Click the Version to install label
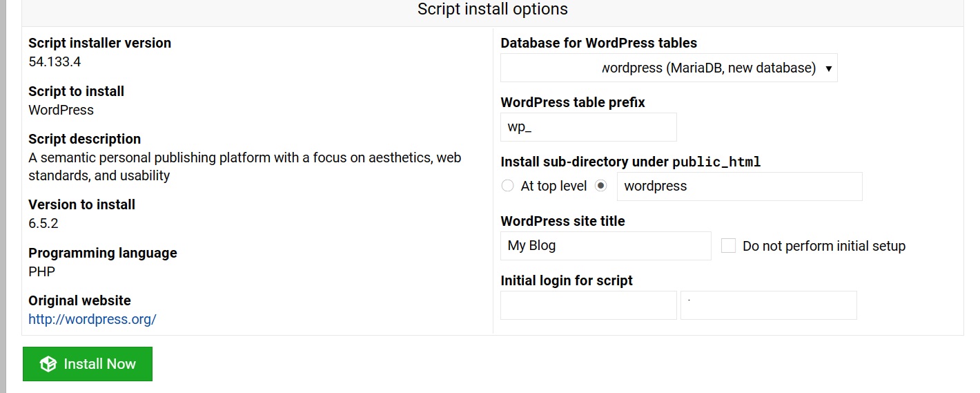The height and width of the screenshot is (393, 980). tap(81, 204)
